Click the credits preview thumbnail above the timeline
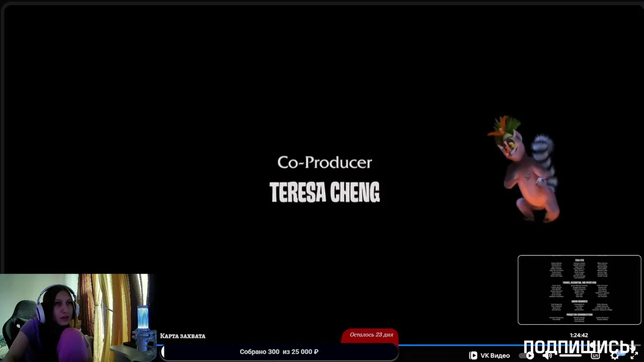This screenshot has width=644, height=362. 580,290
